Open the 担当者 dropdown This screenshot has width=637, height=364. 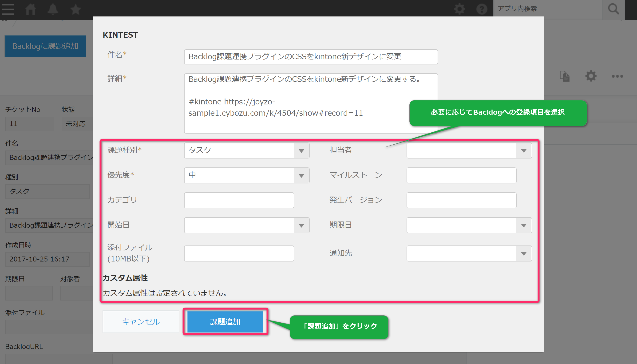coord(469,150)
